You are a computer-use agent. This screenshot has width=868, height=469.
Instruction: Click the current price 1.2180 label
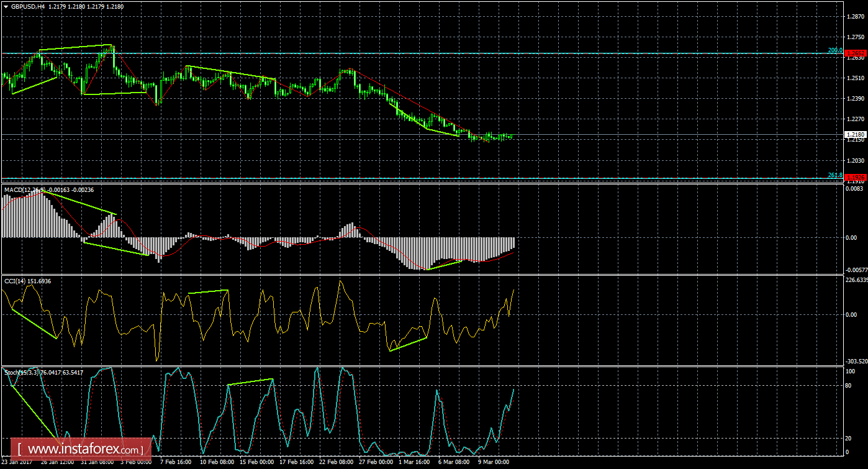pos(854,134)
